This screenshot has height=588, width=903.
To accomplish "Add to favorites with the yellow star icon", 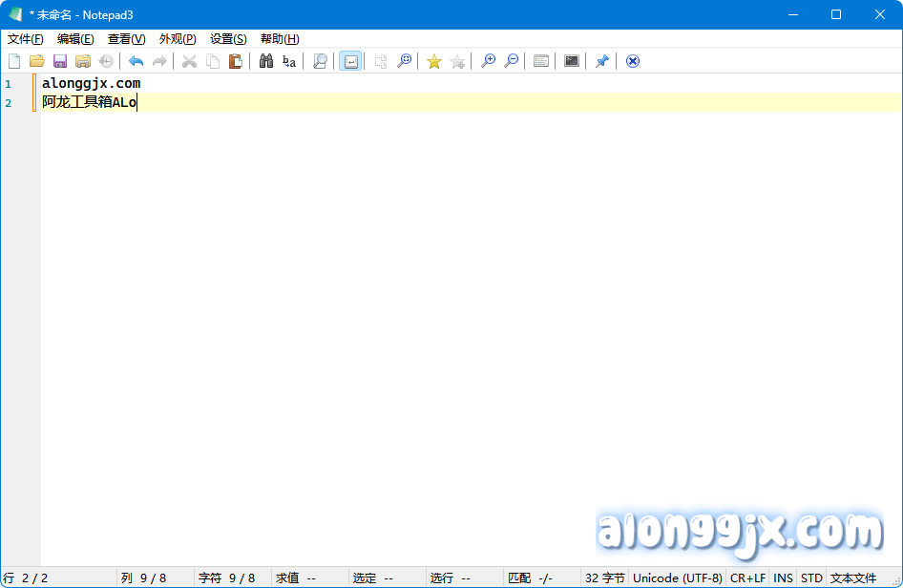I will (x=434, y=61).
